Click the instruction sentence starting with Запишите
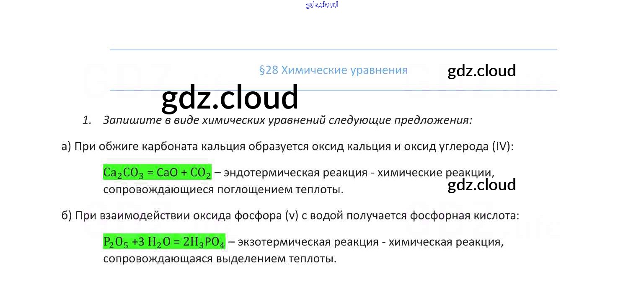This screenshot has height=290, width=644. click(x=287, y=120)
